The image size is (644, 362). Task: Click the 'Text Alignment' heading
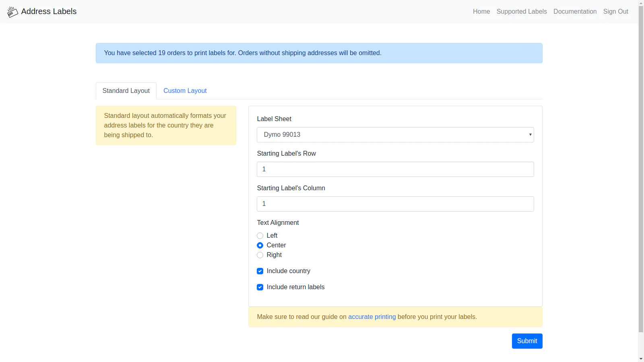[x=278, y=223]
